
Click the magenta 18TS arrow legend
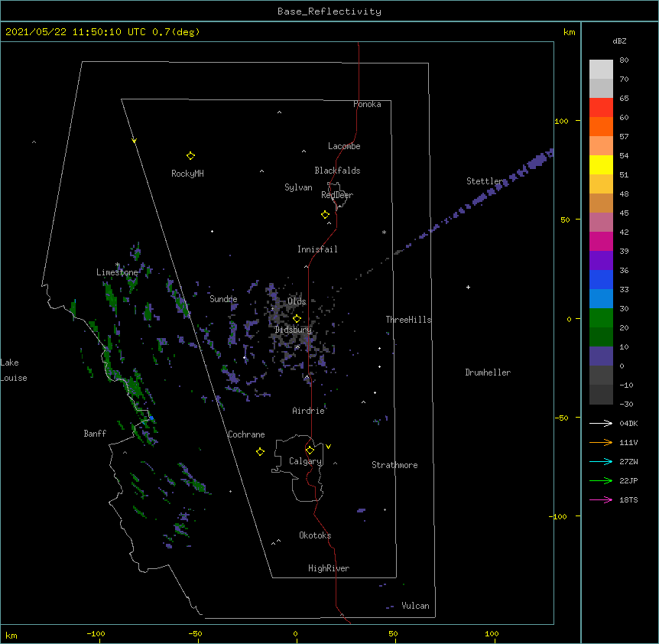[601, 499]
